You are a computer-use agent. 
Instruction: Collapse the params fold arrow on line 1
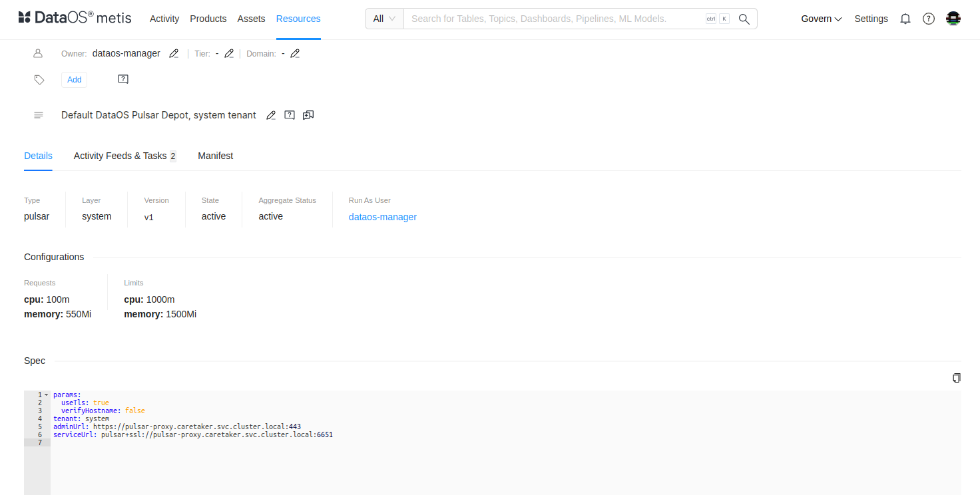coord(47,395)
